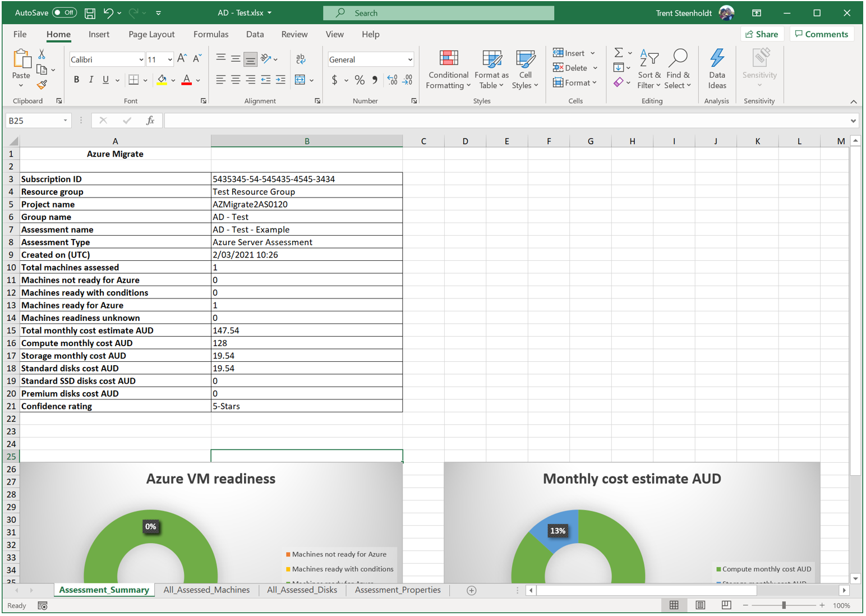Click the Data Ideas lightning icon

(717, 69)
